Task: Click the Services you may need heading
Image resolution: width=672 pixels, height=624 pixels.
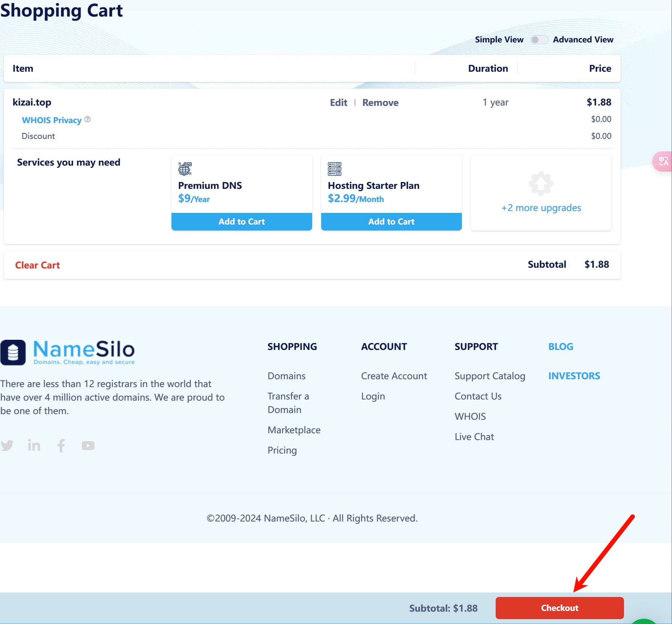Action: point(69,162)
